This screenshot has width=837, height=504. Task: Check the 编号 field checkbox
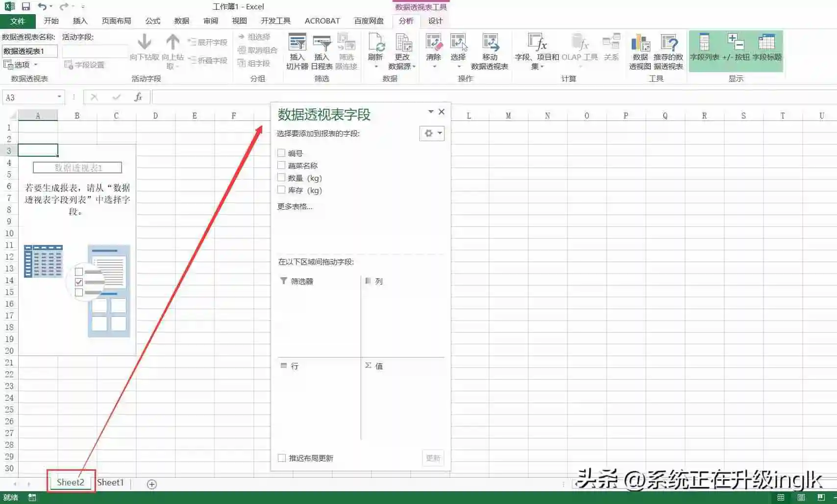[281, 153]
